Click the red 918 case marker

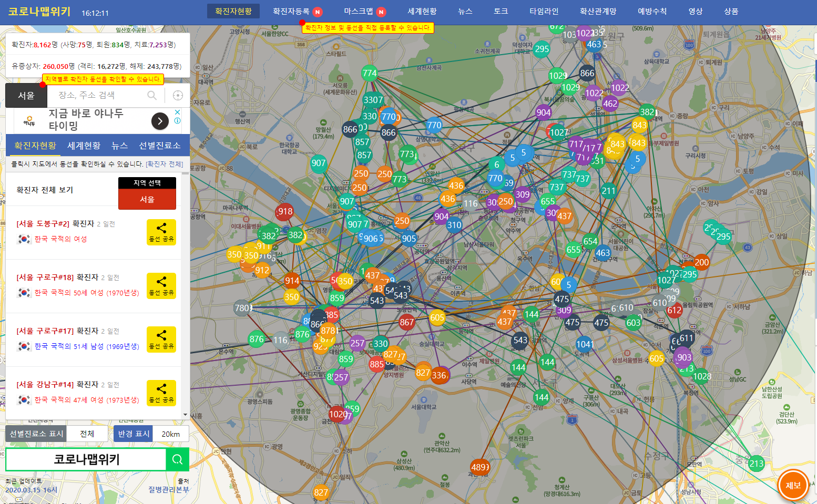coord(284,212)
